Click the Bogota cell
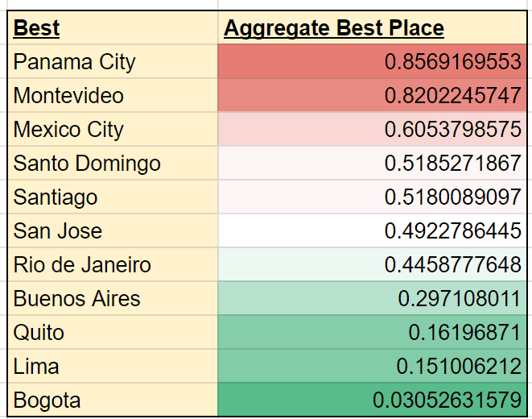This screenshot has width=532, height=419. tap(113, 400)
